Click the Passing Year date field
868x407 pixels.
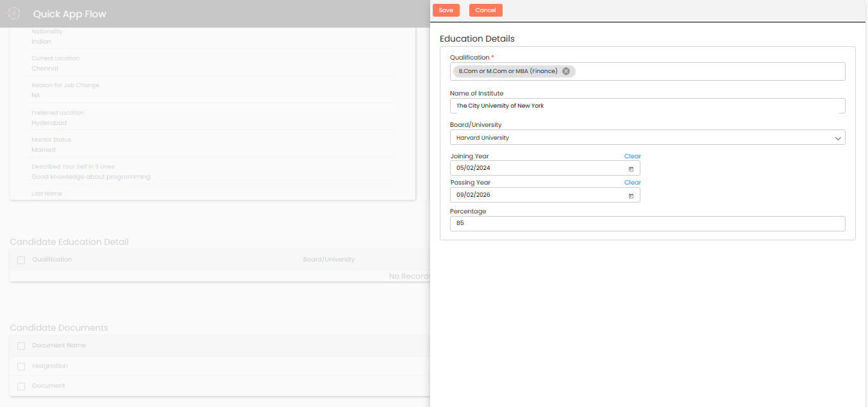(x=538, y=195)
